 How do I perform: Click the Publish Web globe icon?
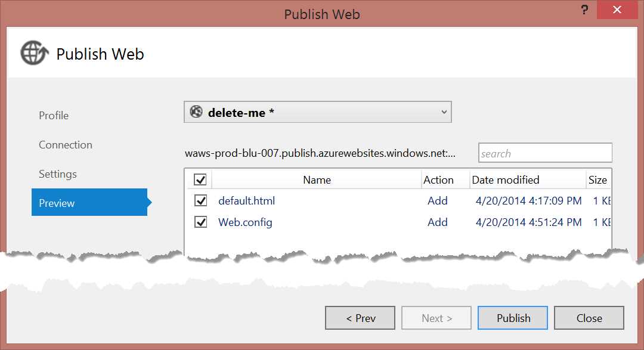(33, 53)
